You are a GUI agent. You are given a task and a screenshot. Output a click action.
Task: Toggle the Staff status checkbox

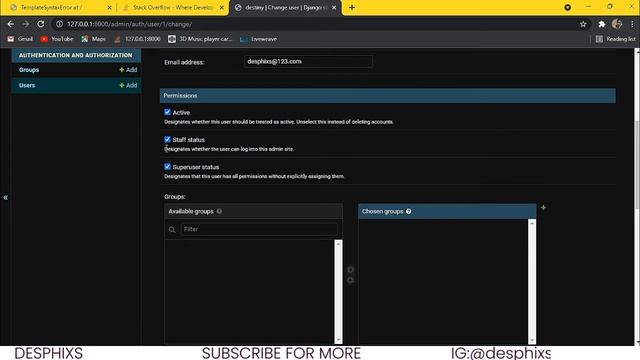coord(167,139)
